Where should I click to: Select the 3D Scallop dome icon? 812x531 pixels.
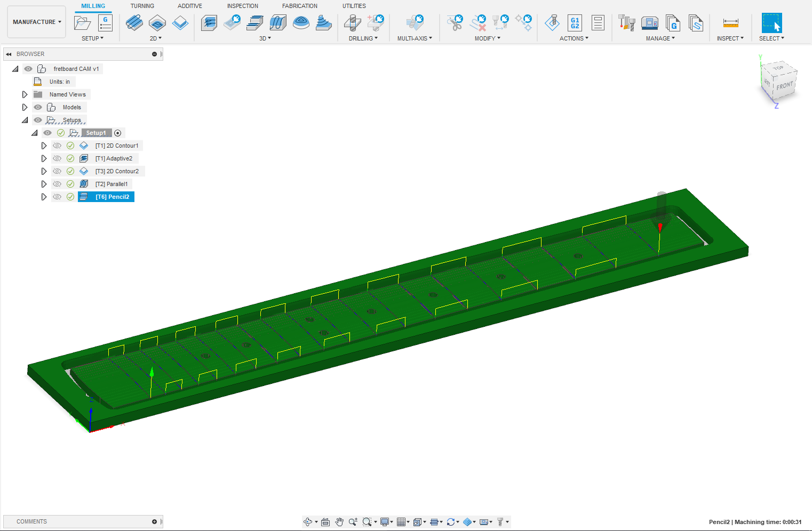click(301, 23)
